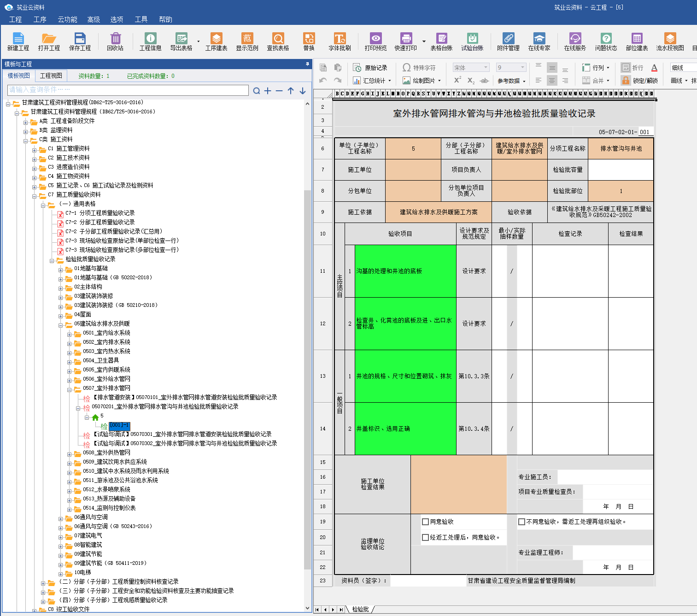Click the plus expand-all icon in tree toolbar
Image resolution: width=697 pixels, height=616 pixels.
(268, 91)
